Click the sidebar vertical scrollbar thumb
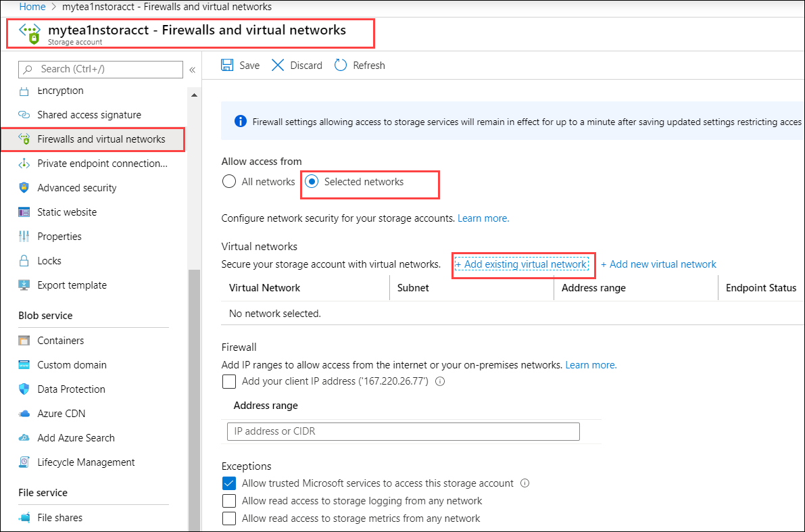Screen dimensions: 805x532 pyautogui.click(x=194, y=401)
